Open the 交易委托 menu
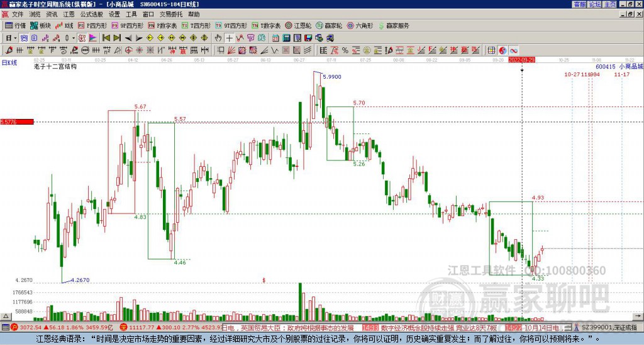The height and width of the screenshot is (345, 644). (x=171, y=14)
